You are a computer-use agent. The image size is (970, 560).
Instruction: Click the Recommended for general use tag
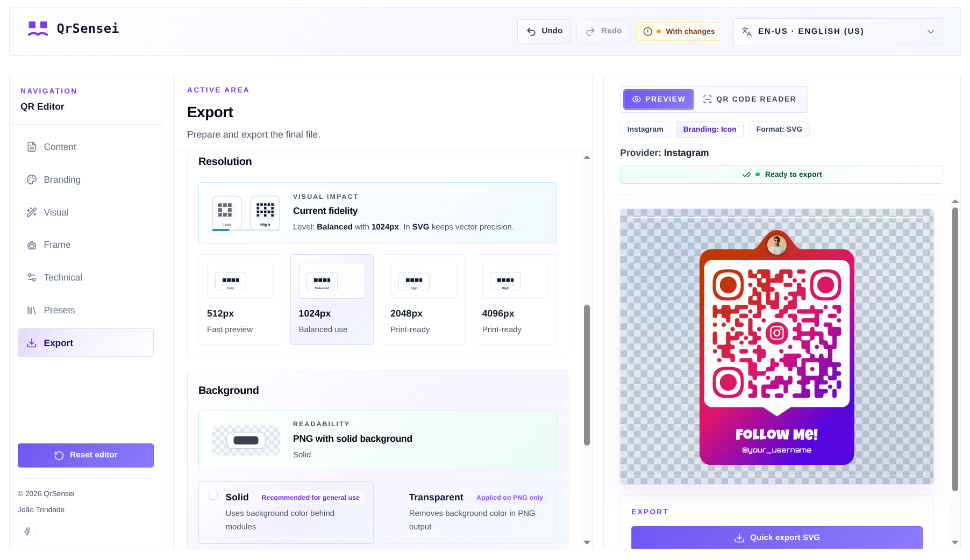point(310,498)
